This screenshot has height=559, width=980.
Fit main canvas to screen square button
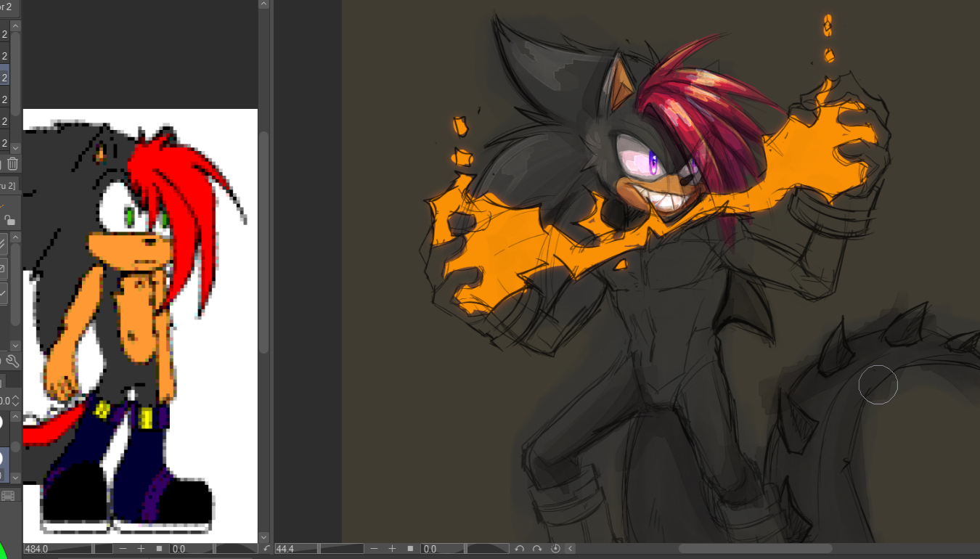coord(410,549)
